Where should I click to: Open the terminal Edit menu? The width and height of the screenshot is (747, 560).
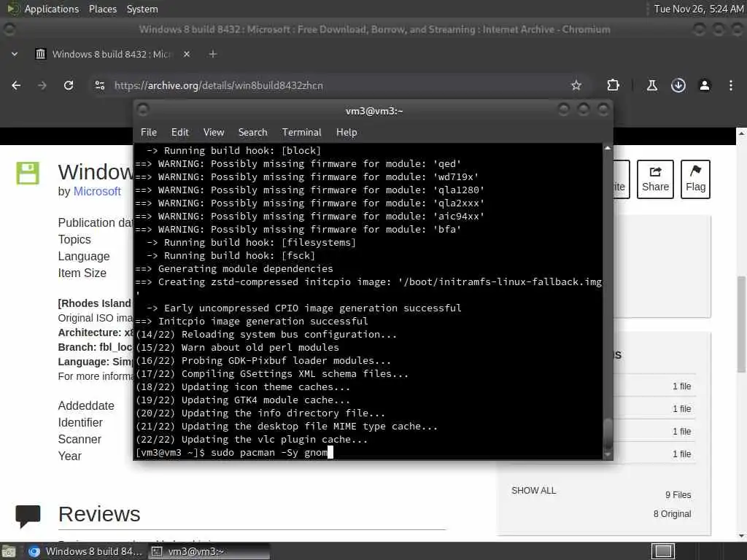point(179,133)
